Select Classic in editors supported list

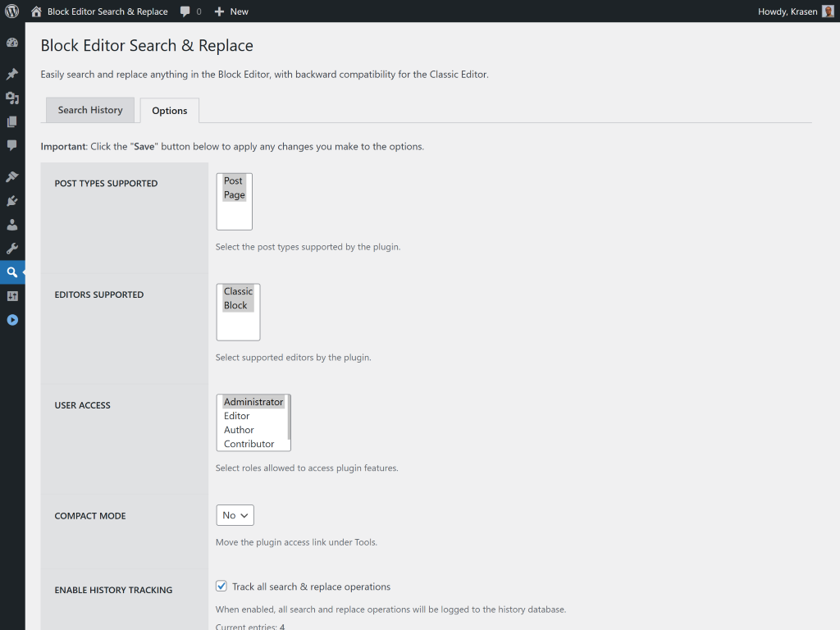point(238,291)
